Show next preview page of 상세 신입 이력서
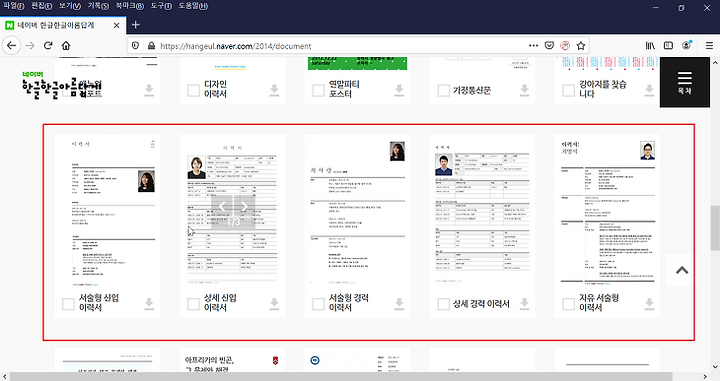 coord(244,207)
